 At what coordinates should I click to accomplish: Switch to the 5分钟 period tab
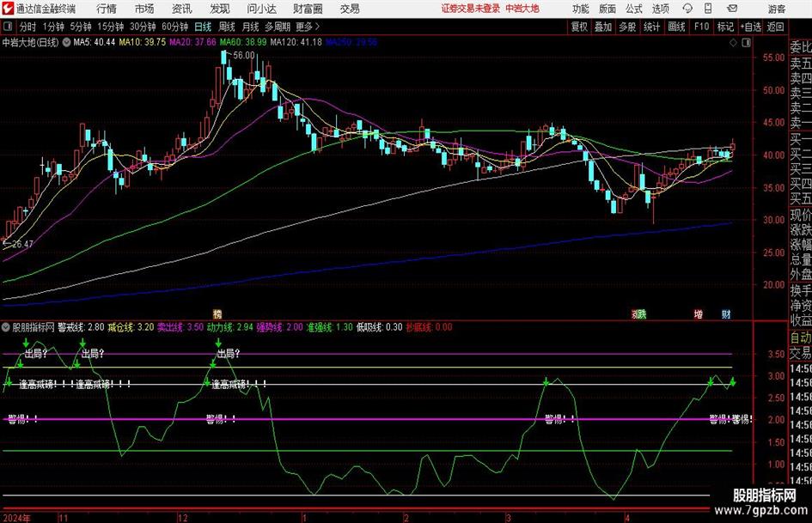(80, 27)
